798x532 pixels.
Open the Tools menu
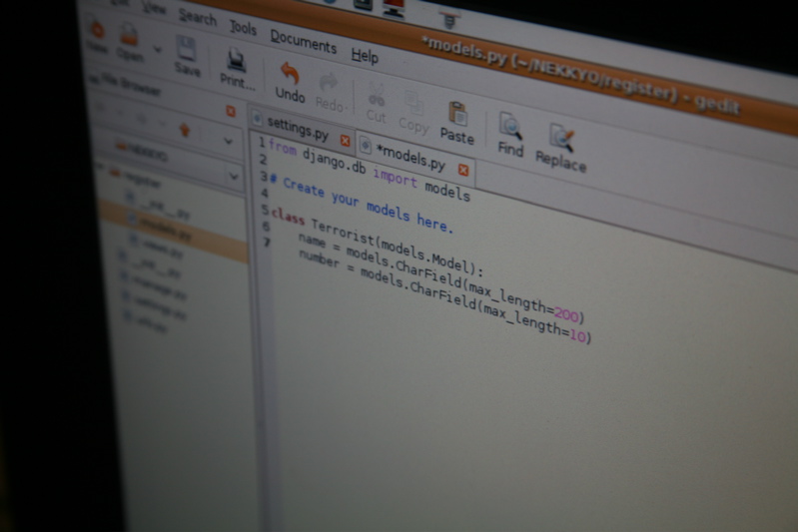coord(243,27)
